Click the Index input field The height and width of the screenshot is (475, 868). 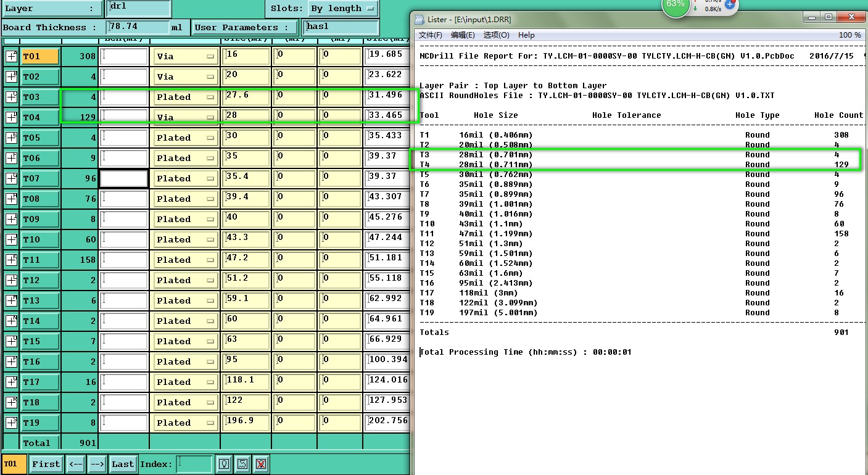[x=194, y=464]
